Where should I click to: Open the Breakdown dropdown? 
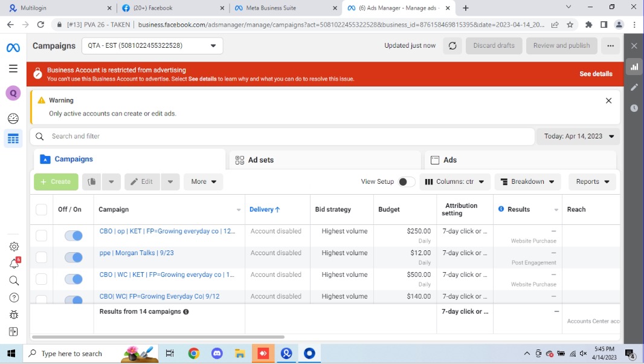528,181
